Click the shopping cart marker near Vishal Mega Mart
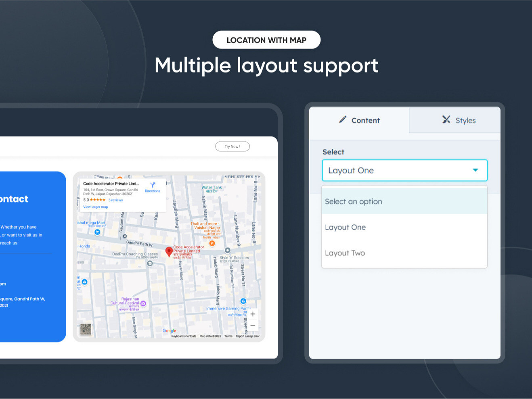532x399 pixels. click(97, 232)
